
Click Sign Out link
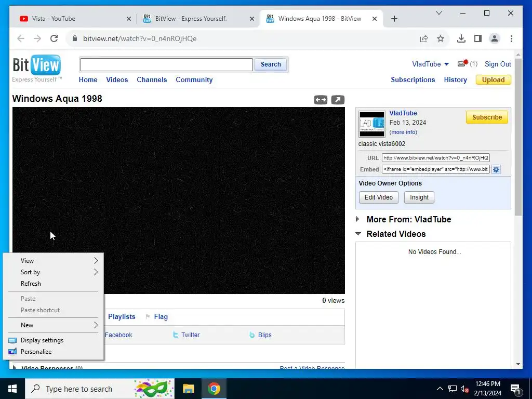pyautogui.click(x=498, y=64)
